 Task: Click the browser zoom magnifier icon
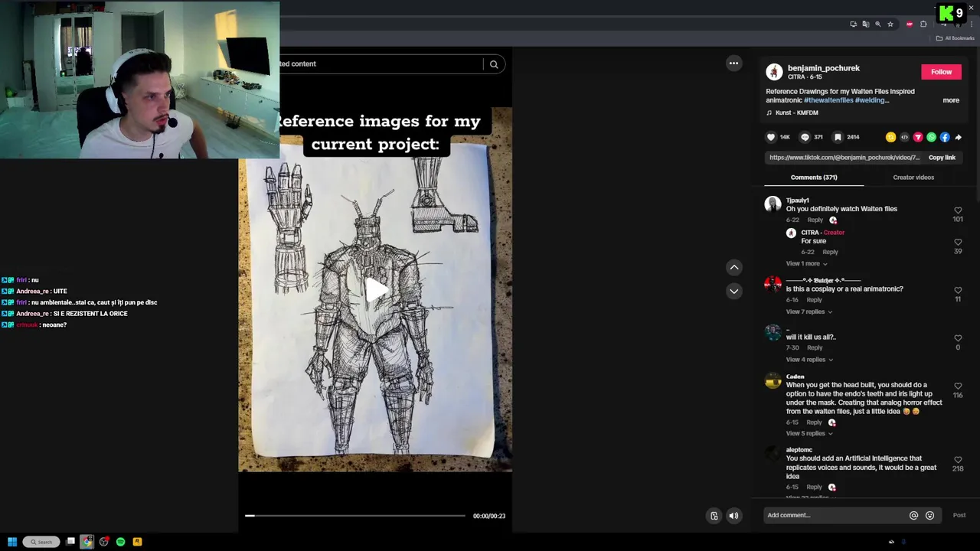pyautogui.click(x=878, y=24)
